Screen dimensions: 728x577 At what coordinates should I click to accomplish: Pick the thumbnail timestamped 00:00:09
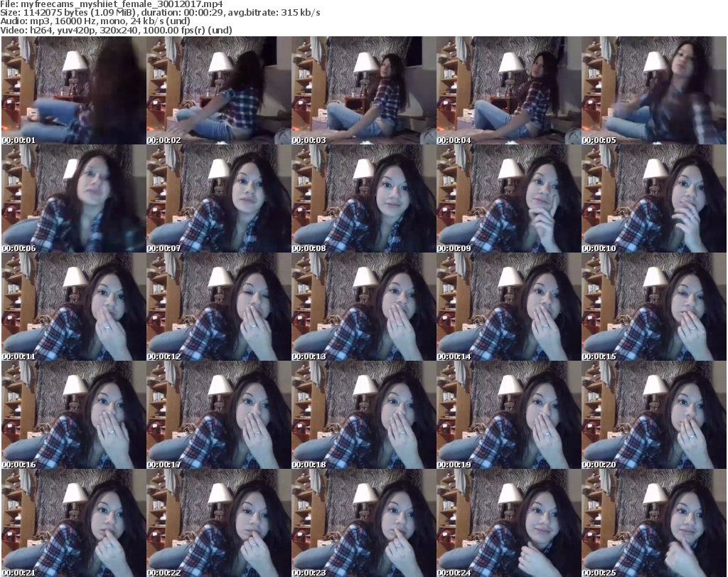(x=508, y=198)
